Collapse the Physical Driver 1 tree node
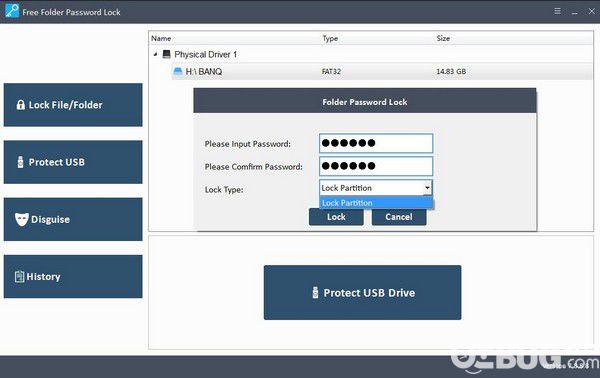Viewport: 600px width, 378px height. pyautogui.click(x=155, y=54)
